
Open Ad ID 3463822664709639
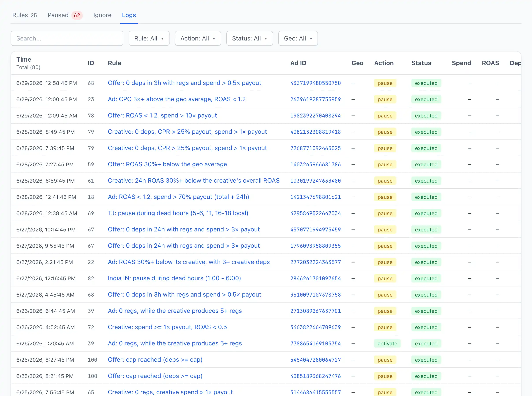pyautogui.click(x=315, y=328)
